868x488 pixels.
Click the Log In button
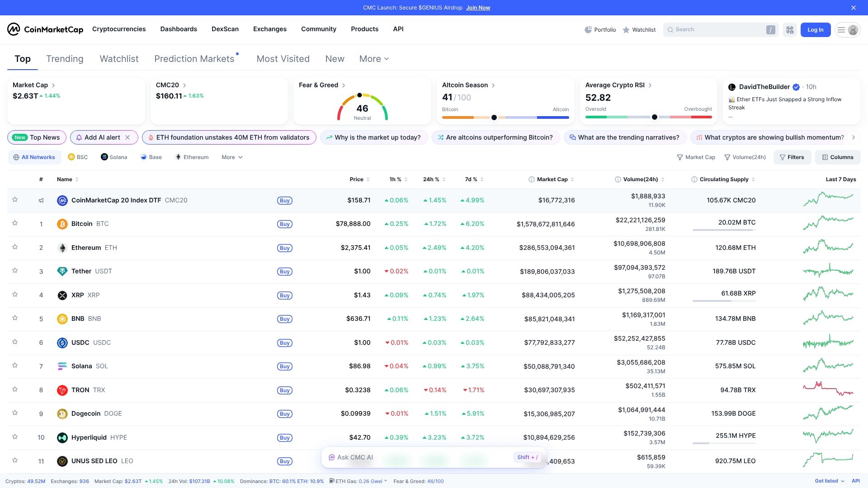coord(816,30)
